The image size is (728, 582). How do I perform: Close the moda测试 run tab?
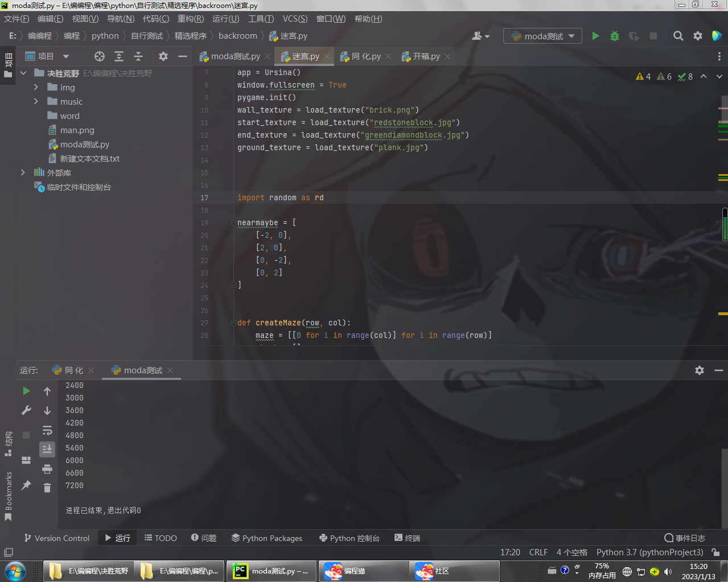tap(170, 370)
